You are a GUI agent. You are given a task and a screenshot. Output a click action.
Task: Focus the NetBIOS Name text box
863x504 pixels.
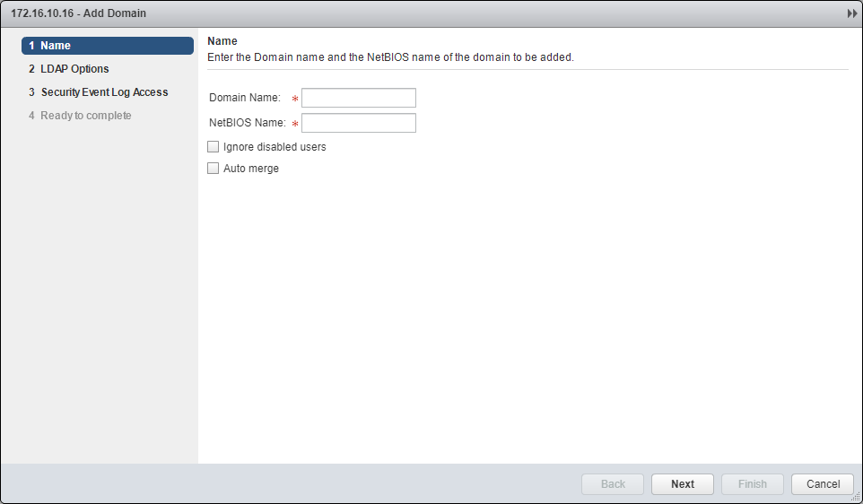coord(358,123)
